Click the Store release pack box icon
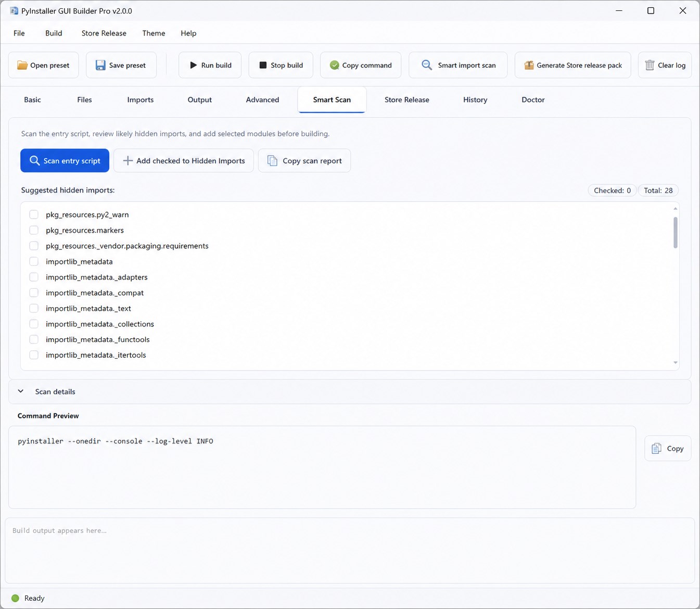 coord(529,65)
